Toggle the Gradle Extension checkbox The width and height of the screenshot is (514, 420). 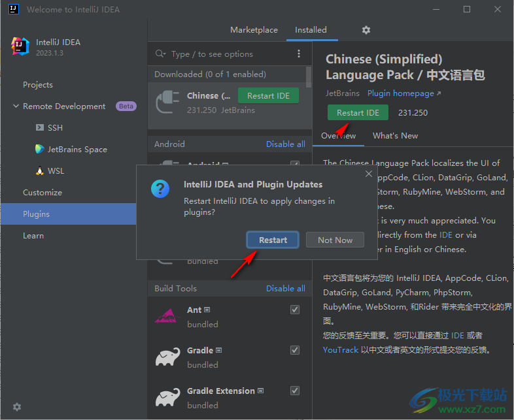(295, 391)
